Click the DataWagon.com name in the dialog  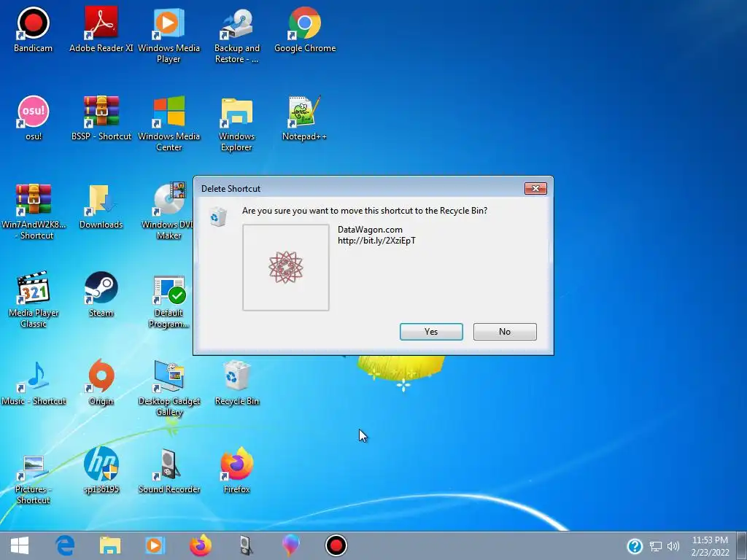370,230
